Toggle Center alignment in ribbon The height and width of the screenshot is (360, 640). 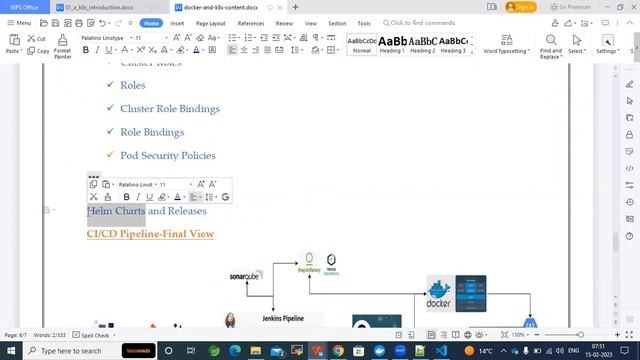pyautogui.click(x=244, y=50)
